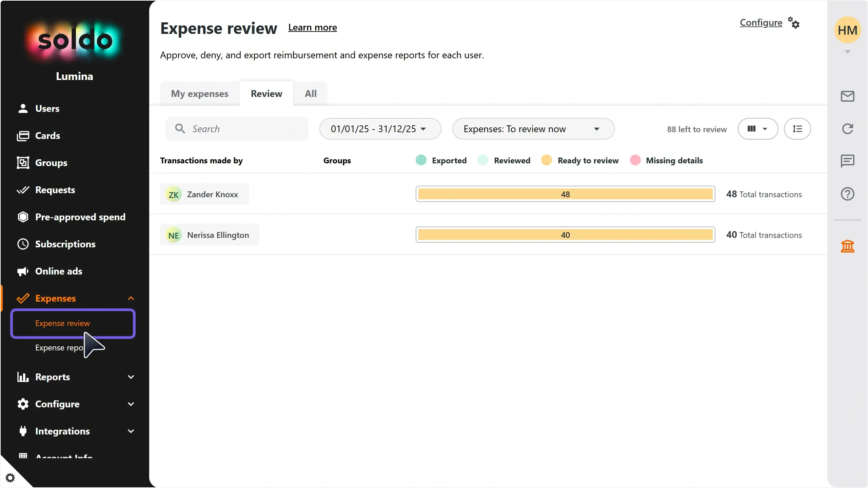Expand the Reports menu section
Image resolution: width=868 pixels, height=488 pixels.
75,377
